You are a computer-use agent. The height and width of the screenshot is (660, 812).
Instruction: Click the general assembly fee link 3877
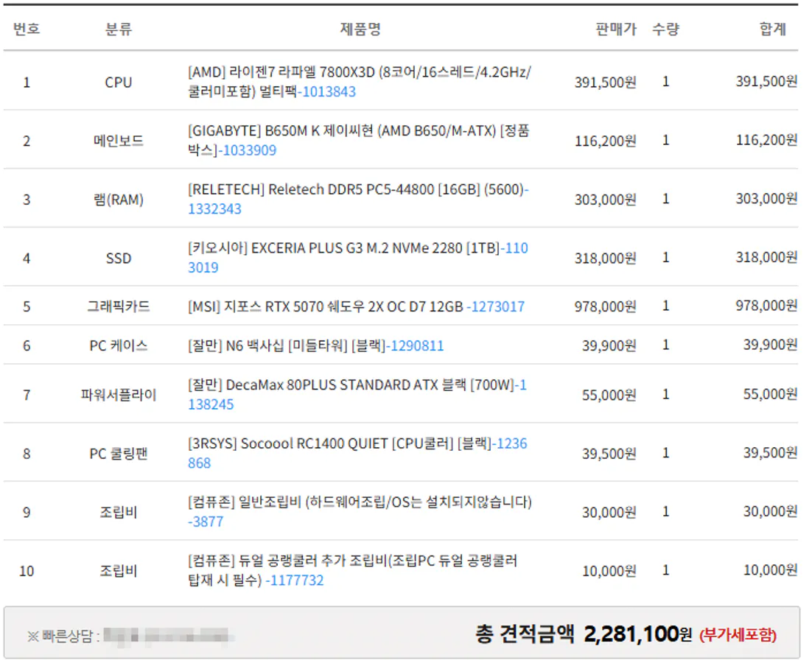pyautogui.click(x=206, y=522)
